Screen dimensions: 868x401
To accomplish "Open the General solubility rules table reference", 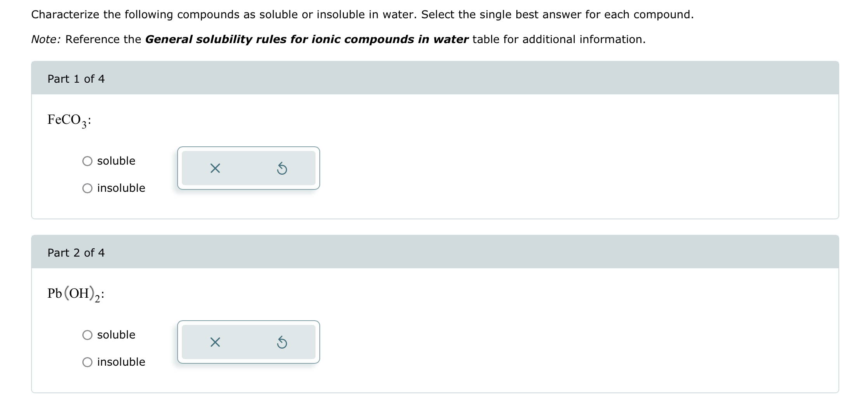I will (307, 39).
